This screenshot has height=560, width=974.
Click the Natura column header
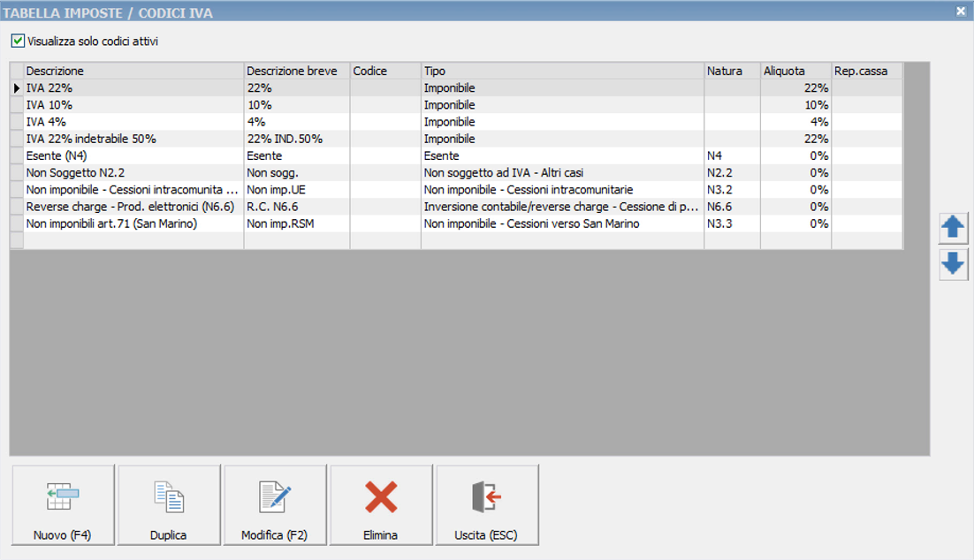click(731, 71)
